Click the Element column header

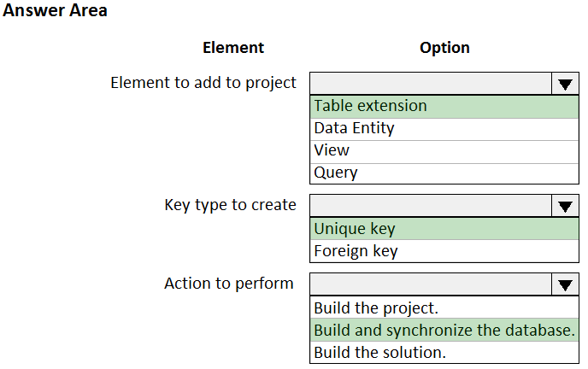tap(233, 48)
